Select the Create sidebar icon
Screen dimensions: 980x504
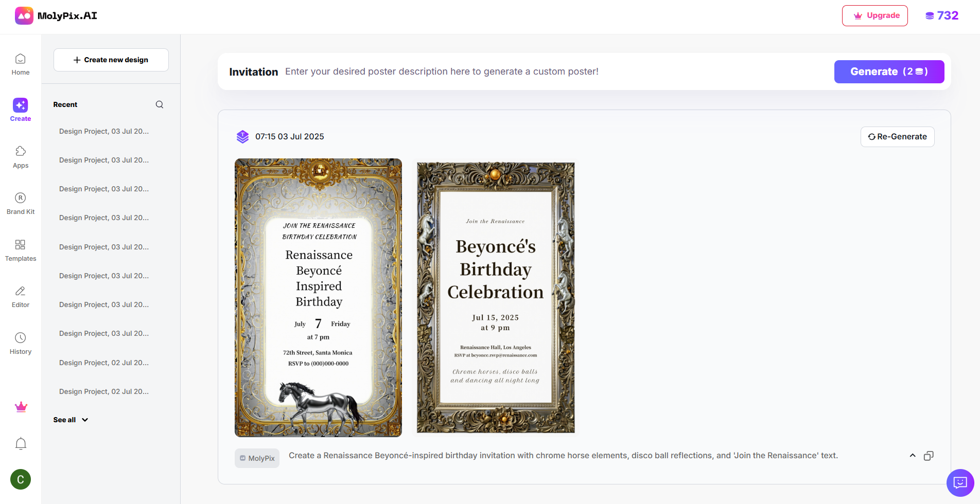[21, 105]
